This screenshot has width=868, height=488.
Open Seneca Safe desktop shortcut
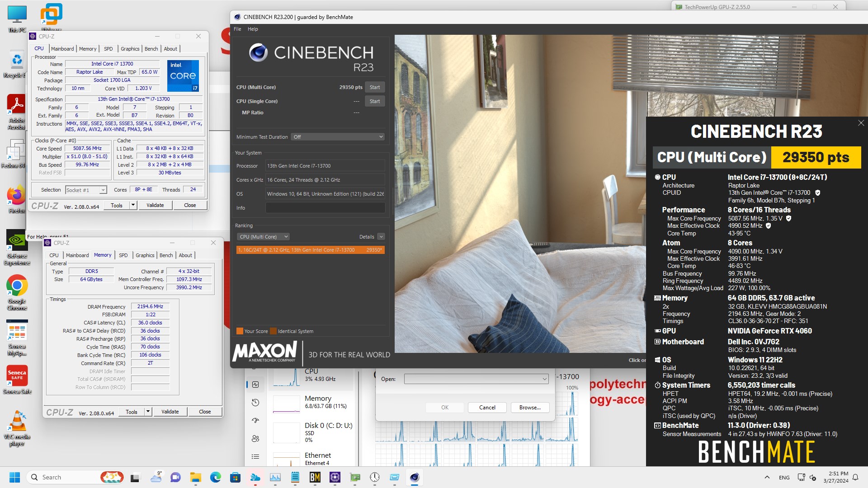coord(17,380)
